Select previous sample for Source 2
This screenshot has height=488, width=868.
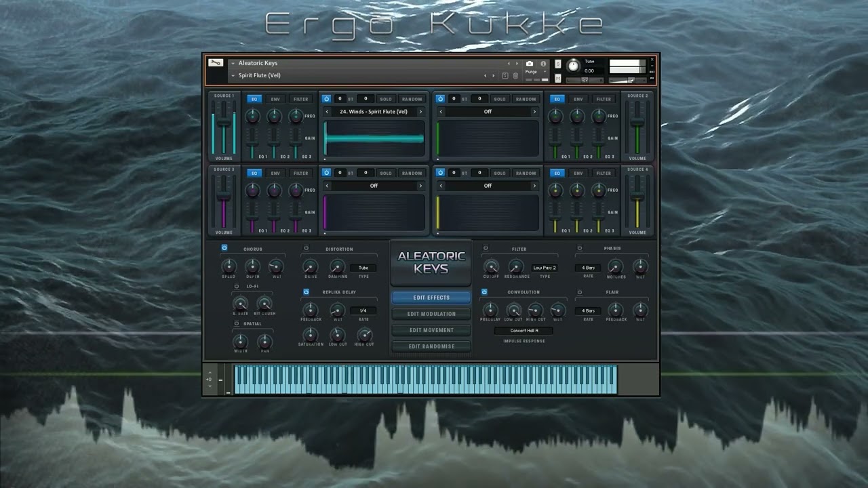pyautogui.click(x=441, y=111)
